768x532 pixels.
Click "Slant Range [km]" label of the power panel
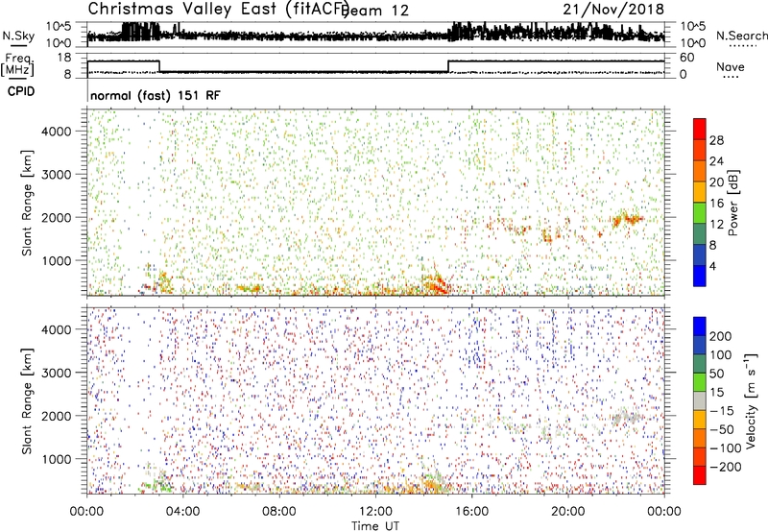pyautogui.click(x=27, y=203)
